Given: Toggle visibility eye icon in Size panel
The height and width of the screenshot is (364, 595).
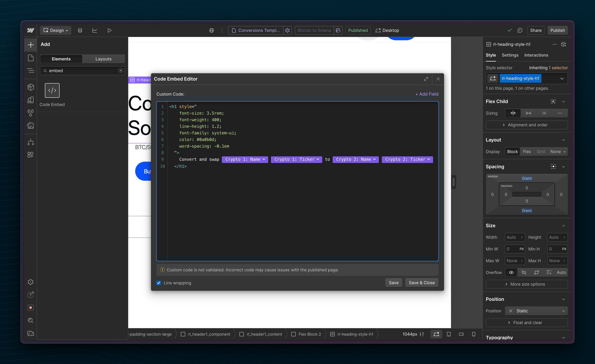Looking at the screenshot, I should click(511, 272).
